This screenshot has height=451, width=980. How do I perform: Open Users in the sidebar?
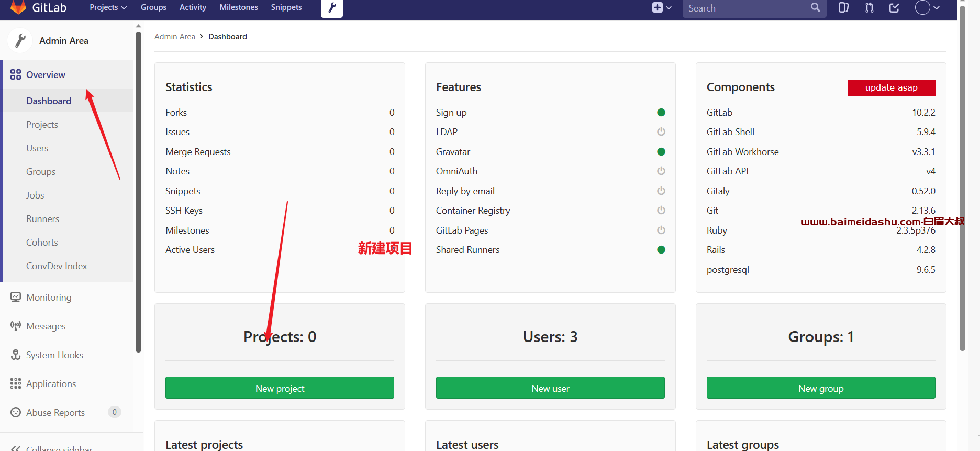tap(37, 148)
